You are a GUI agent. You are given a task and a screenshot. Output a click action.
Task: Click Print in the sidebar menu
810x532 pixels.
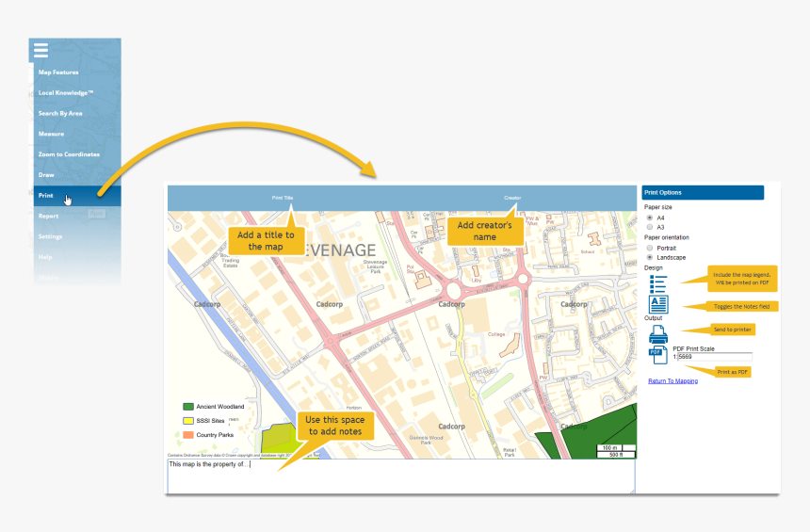(46, 196)
